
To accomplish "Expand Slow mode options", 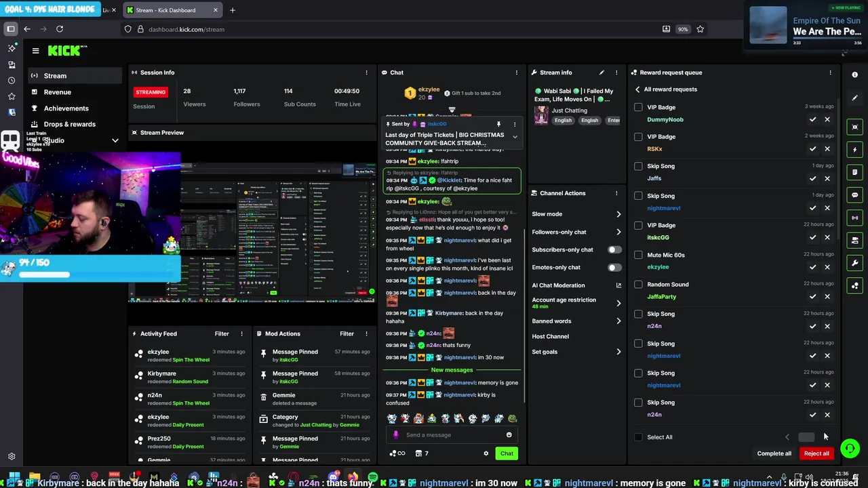I will pyautogui.click(x=618, y=214).
